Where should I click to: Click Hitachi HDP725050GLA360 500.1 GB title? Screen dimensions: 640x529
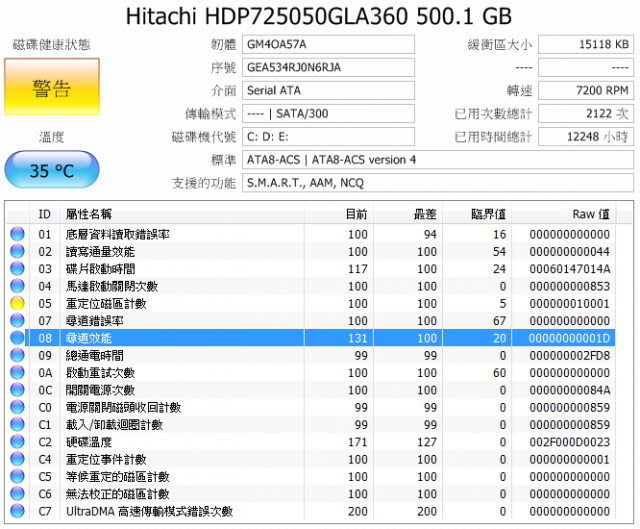(319, 17)
